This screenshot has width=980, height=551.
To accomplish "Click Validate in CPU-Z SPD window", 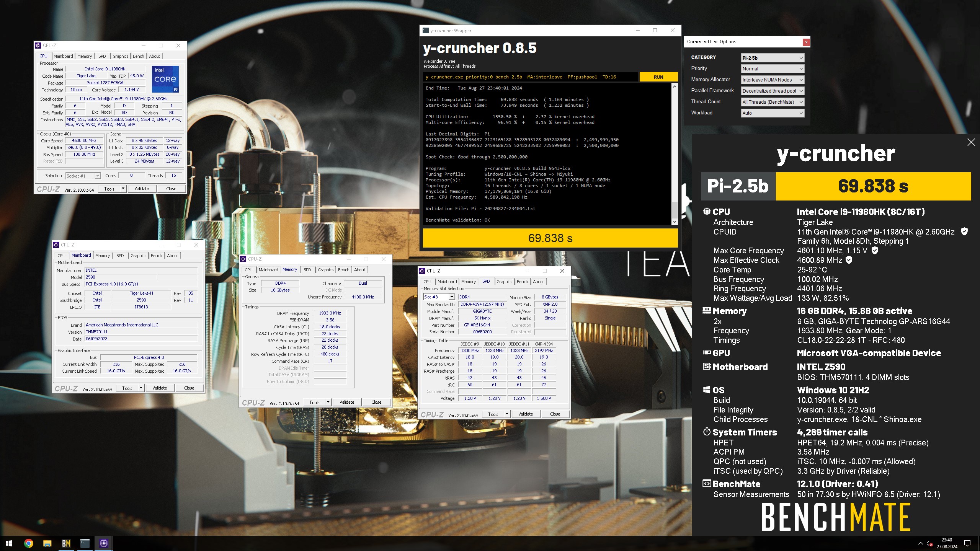I will pos(526,414).
